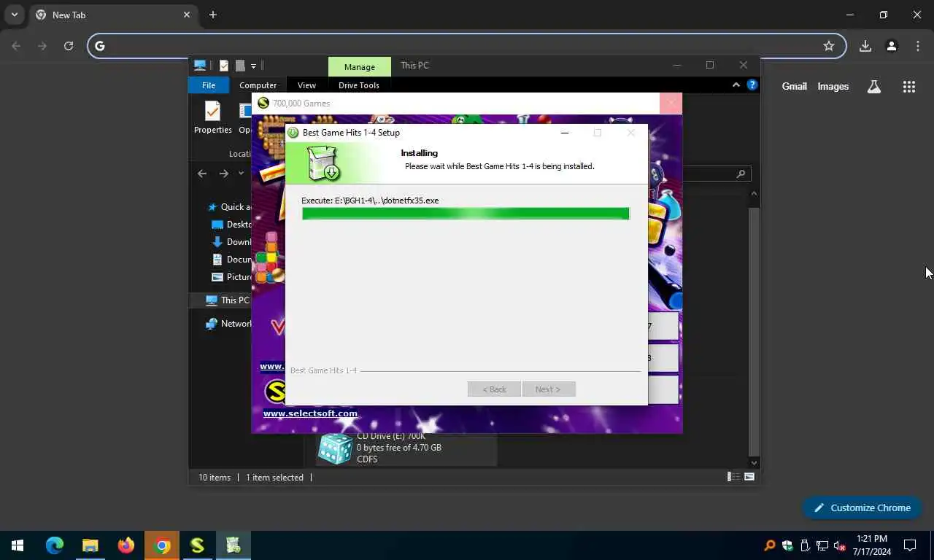
Task: Open the Selectsoft app in taskbar
Action: (198, 545)
